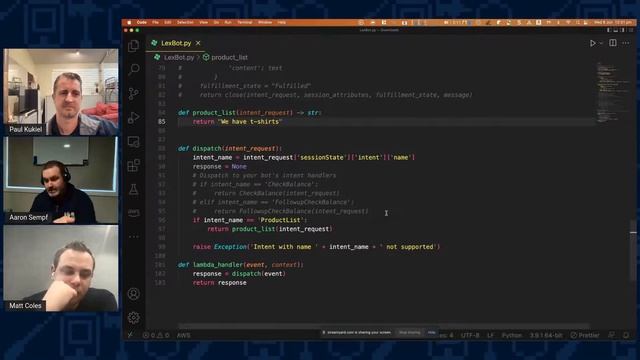Open the Manage gear icon
The height and width of the screenshot is (360, 640).
133,317
